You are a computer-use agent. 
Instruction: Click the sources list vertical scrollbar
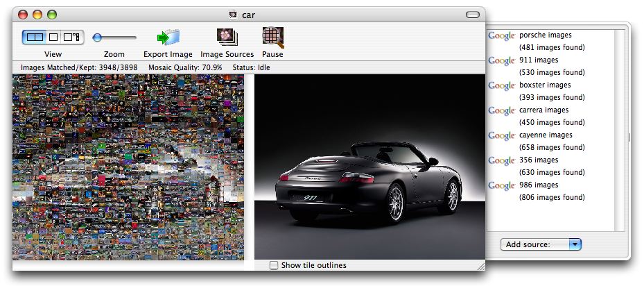tap(619, 130)
